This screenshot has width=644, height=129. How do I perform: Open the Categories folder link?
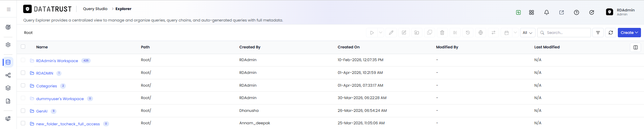[x=46, y=86]
